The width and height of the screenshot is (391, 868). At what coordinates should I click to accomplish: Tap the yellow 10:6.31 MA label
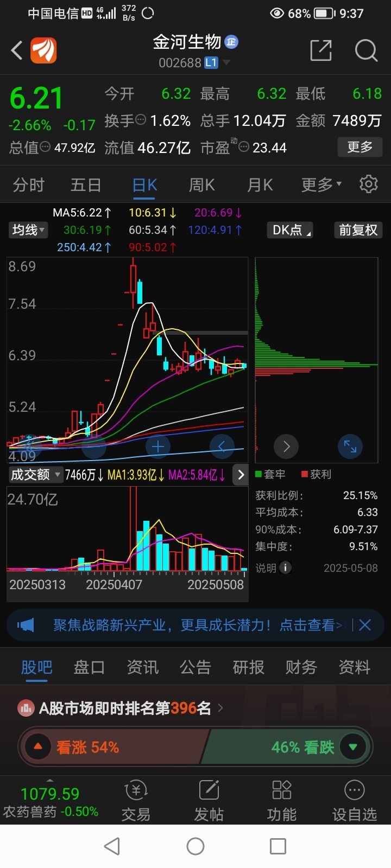(152, 213)
